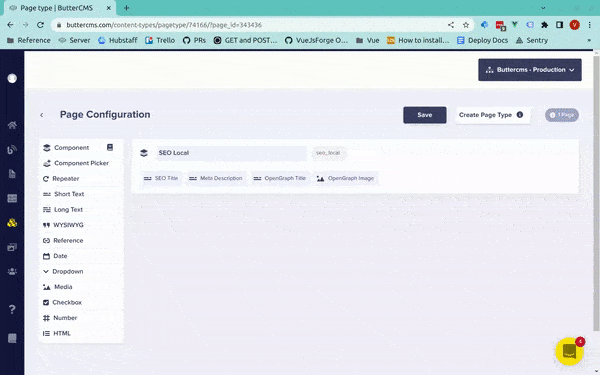Open a new browser tab
The width and height of the screenshot is (600, 375).
pyautogui.click(x=126, y=8)
